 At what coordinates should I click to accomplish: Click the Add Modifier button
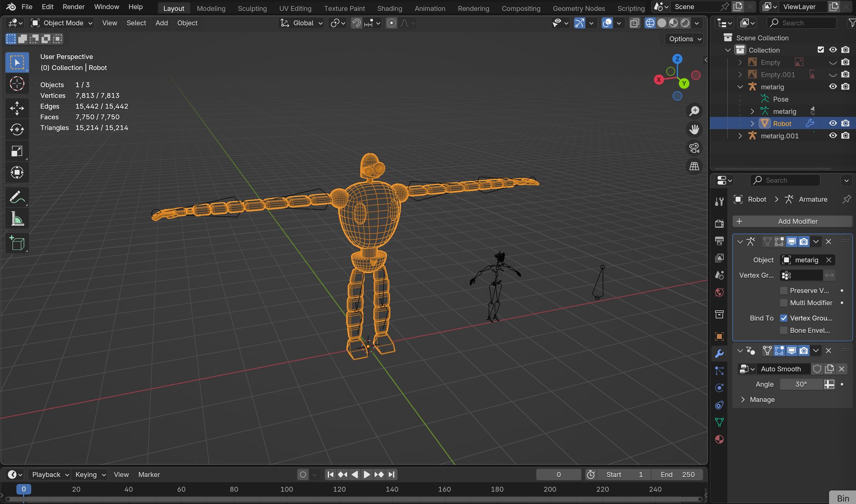coord(792,221)
